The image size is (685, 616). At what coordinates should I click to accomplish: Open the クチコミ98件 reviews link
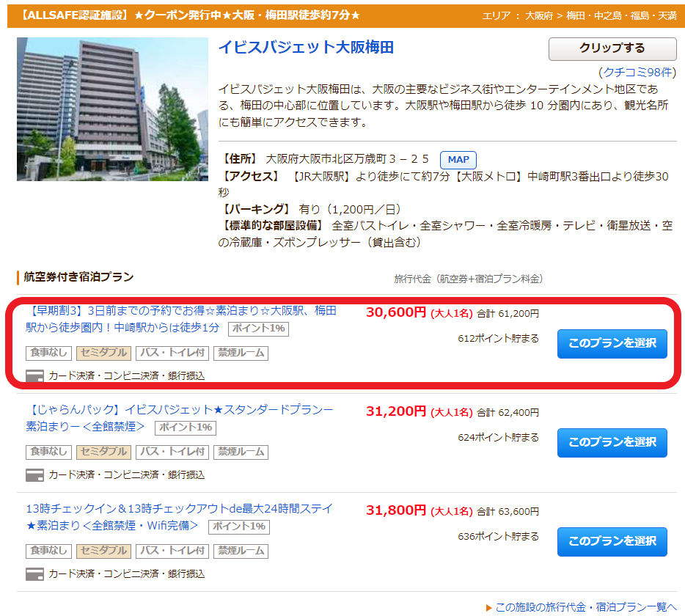[637, 72]
